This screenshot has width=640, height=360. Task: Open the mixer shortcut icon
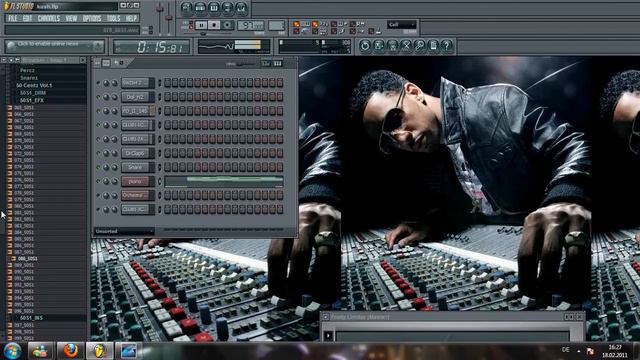(x=241, y=7)
